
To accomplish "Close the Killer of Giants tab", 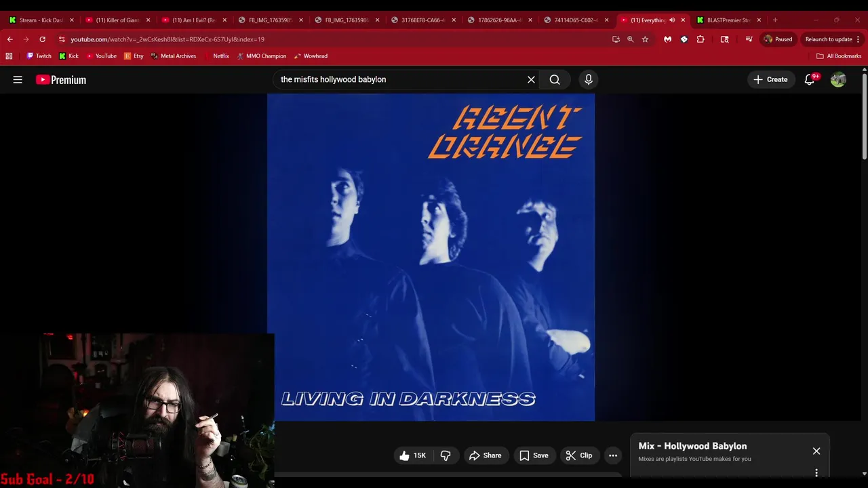I will 148,20.
